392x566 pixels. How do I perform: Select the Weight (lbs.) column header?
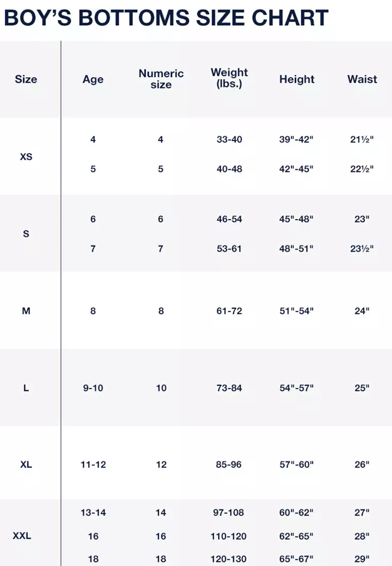(x=229, y=78)
